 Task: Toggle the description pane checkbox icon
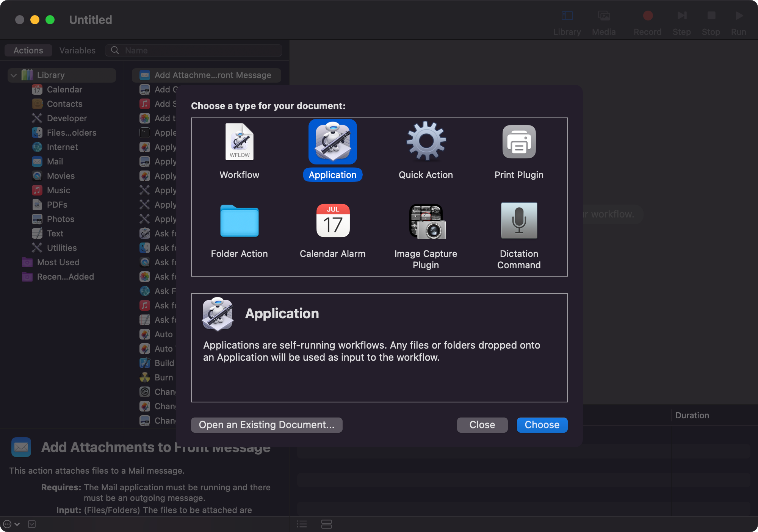[32, 524]
